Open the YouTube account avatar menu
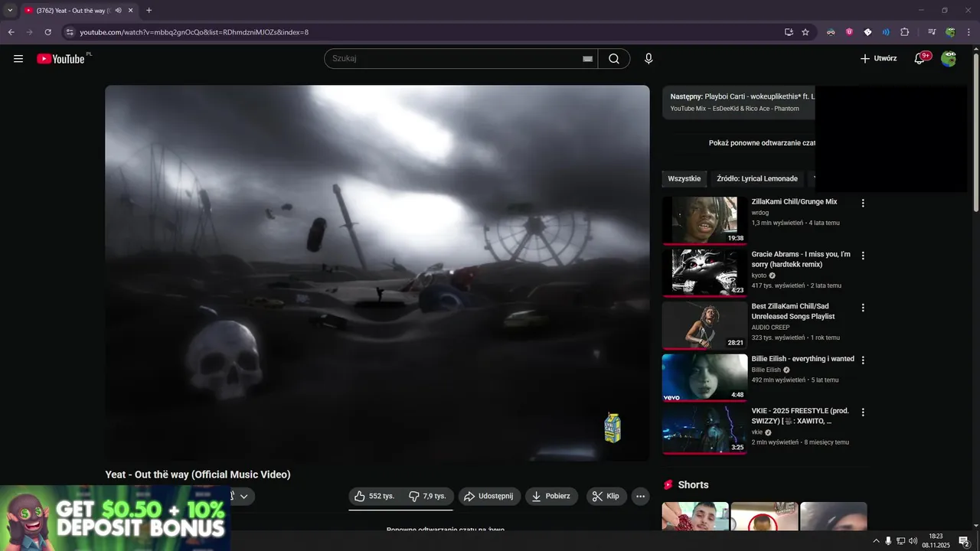The width and height of the screenshot is (980, 551). coord(949,59)
